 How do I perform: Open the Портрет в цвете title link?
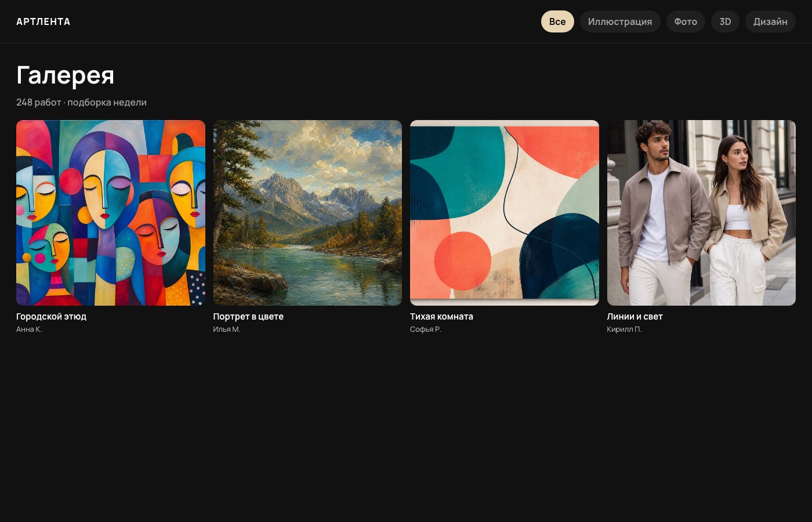[248, 317]
